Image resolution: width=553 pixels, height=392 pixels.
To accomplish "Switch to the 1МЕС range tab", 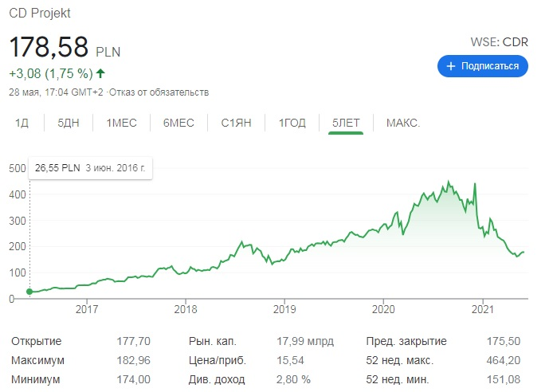I will click(122, 123).
